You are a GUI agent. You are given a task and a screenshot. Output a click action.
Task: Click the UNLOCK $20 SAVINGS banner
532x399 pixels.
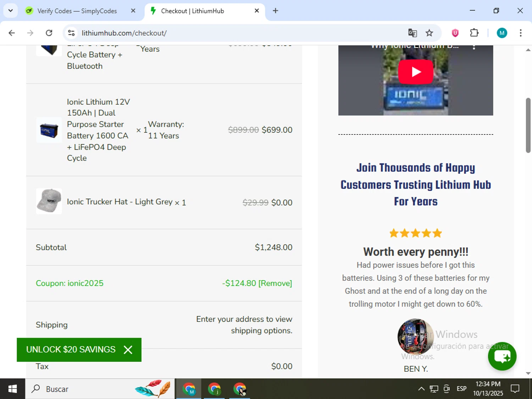pyautogui.click(x=71, y=350)
